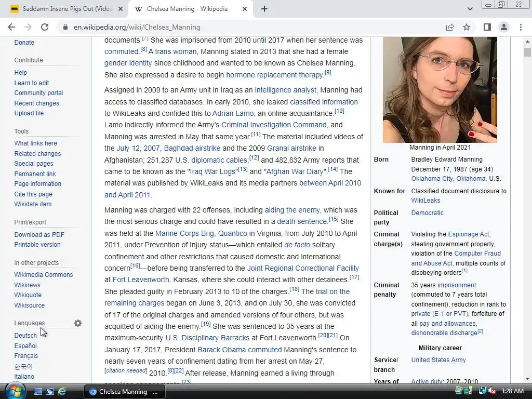
Task: Open Page information link
Action: point(37,183)
